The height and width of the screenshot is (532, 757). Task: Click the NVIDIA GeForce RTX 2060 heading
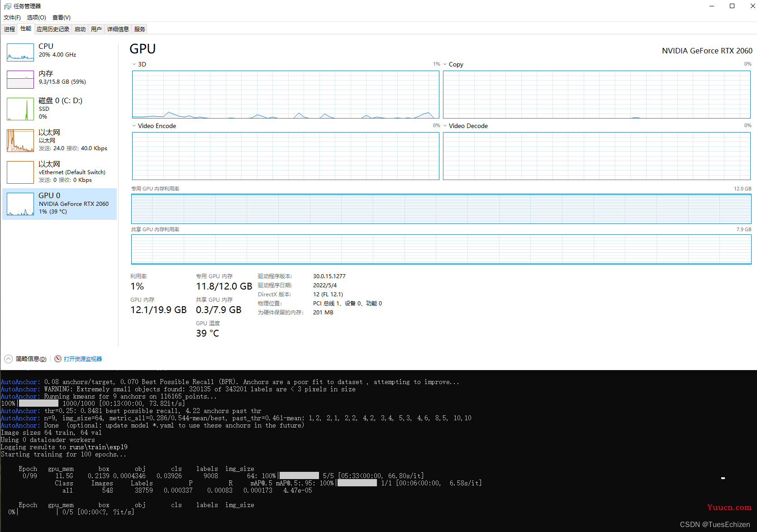(x=707, y=51)
